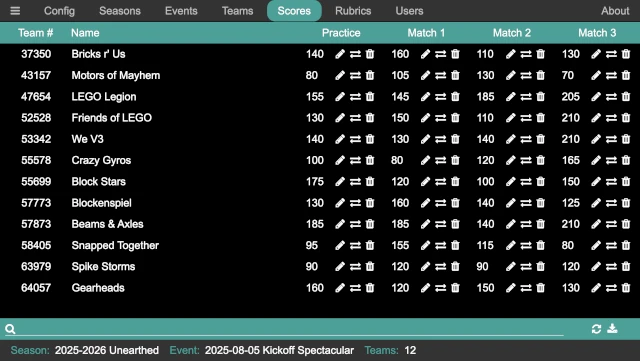Viewport: 640px width, 361px height.
Task: Select team number 55699
Action: (36, 181)
